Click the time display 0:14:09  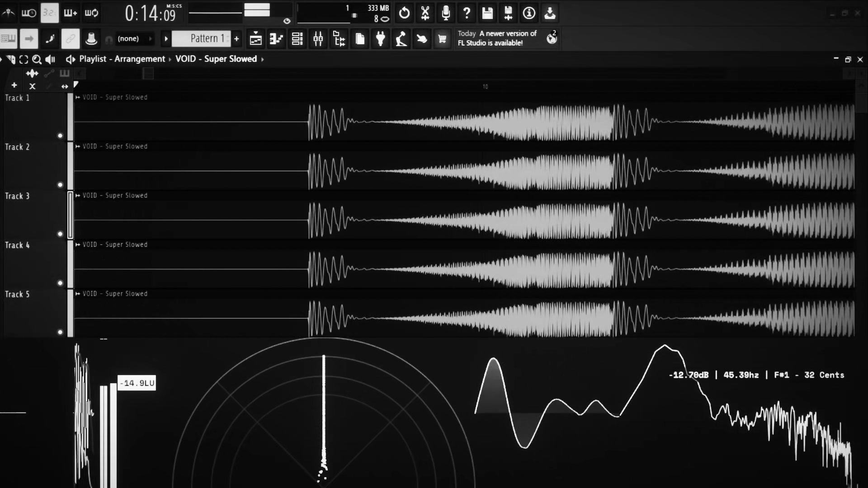151,14
